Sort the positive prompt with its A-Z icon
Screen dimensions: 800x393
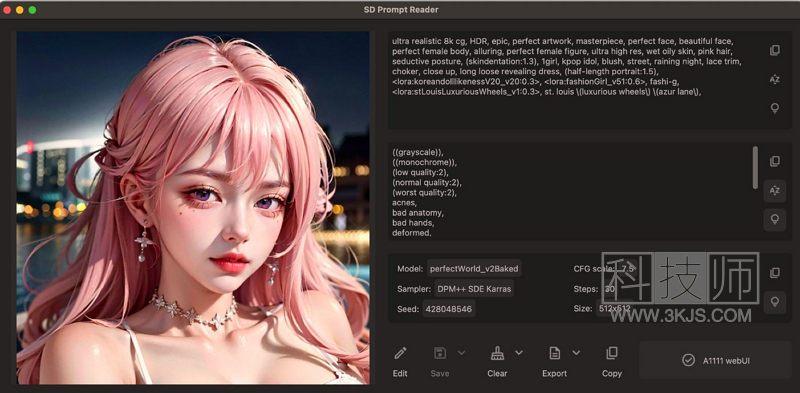774,79
